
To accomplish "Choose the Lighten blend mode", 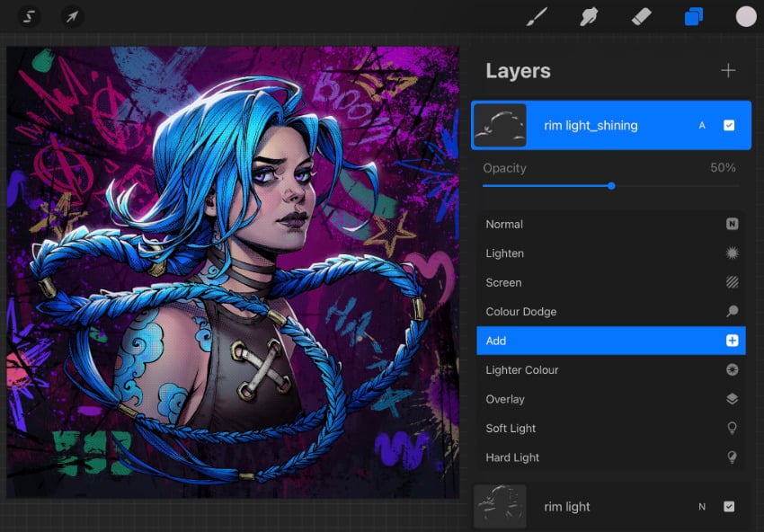I will [x=611, y=253].
